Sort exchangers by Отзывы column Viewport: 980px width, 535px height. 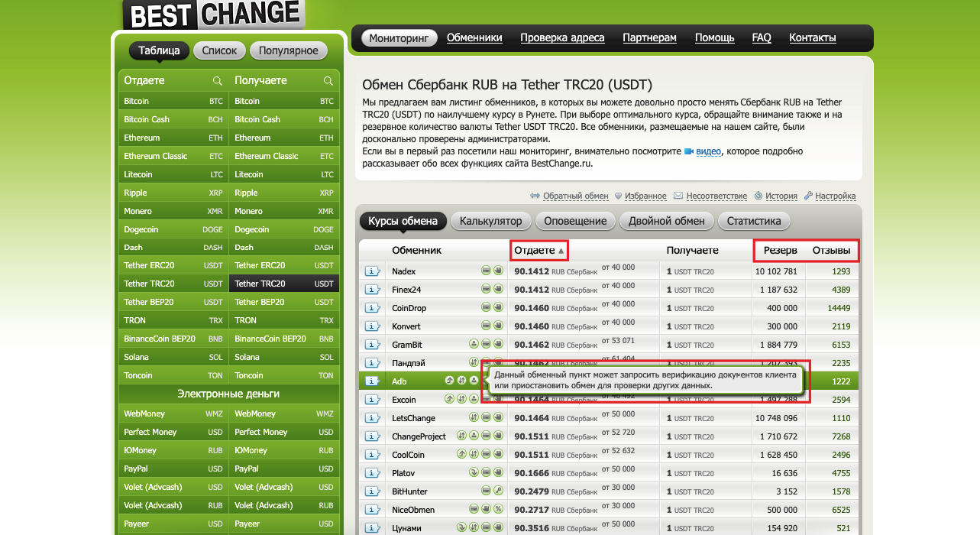(831, 251)
